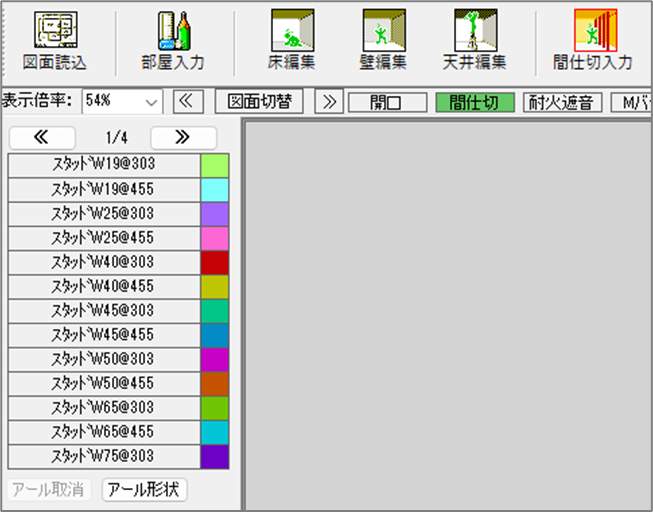653x512 pixels.
Task: Open the 天井編集 ceiling edit tool
Action: (x=475, y=40)
